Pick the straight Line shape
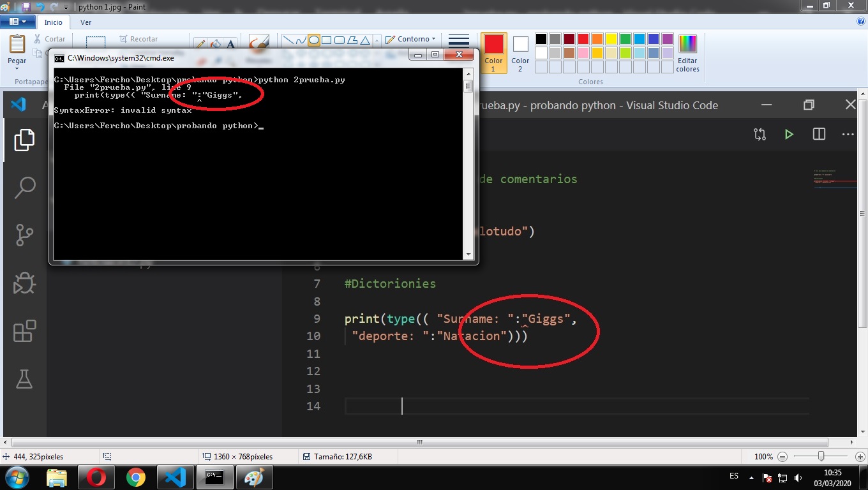Viewport: 868px width, 490px height. [x=288, y=40]
